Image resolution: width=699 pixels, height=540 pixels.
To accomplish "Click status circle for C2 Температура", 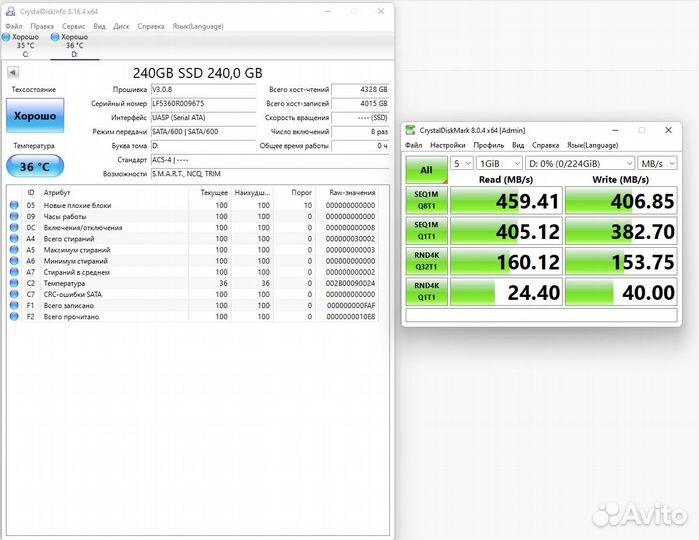I will click(14, 283).
